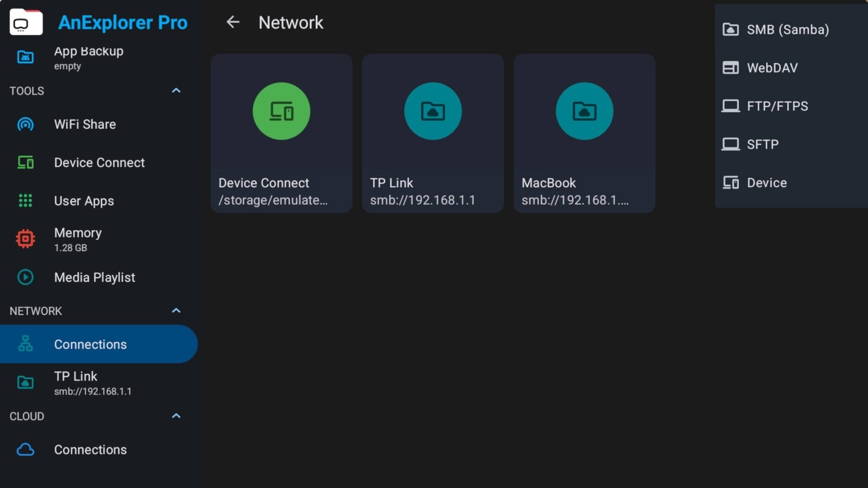Open the MacBook SMB connection
The image size is (868, 488).
[583, 133]
